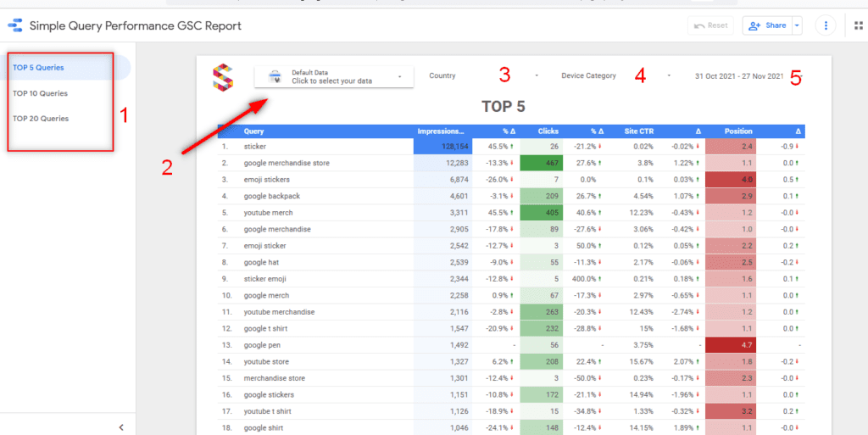Image resolution: width=868 pixels, height=435 pixels.
Task: Open the Country filter dropdown
Action: click(483, 75)
